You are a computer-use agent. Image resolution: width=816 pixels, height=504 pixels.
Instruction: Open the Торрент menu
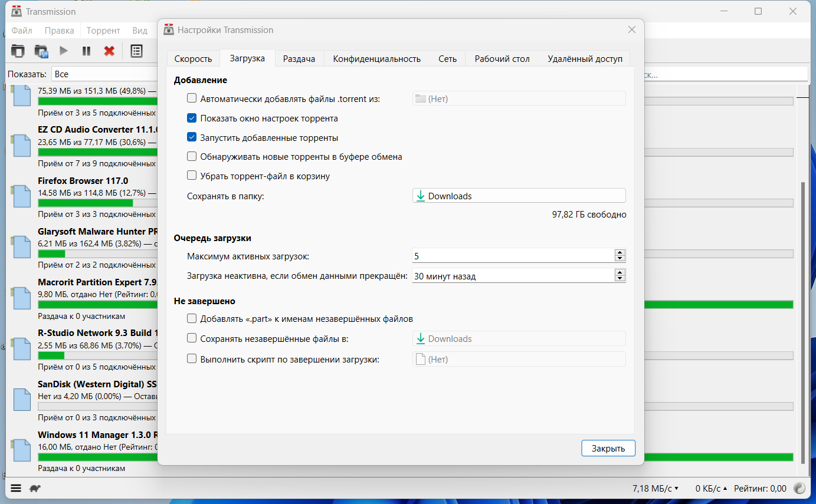(103, 30)
